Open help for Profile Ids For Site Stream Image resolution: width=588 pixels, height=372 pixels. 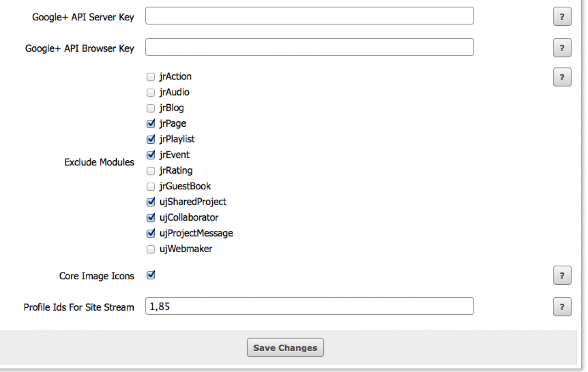pos(562,307)
